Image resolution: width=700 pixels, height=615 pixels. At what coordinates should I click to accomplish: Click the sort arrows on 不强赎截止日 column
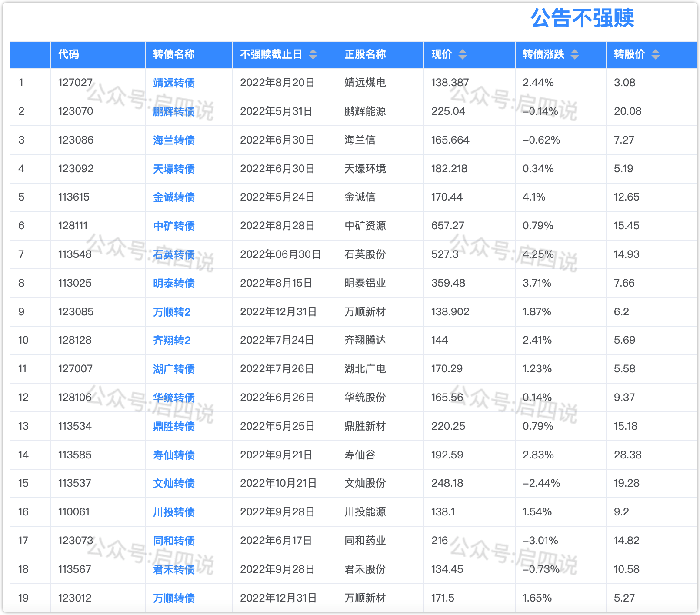click(313, 55)
